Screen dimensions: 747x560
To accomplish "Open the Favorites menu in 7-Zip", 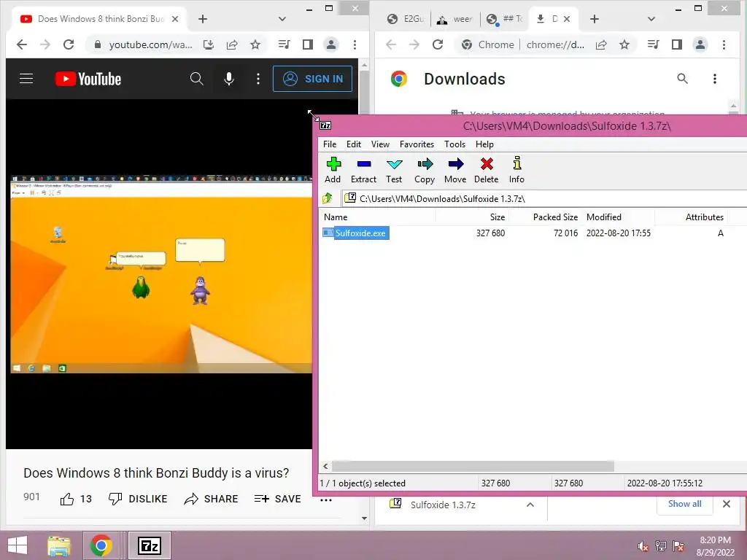I will [417, 144].
